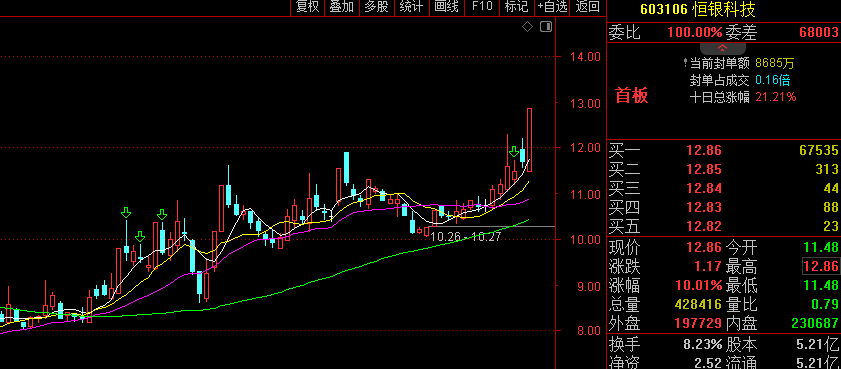Click the 标记 mark button
This screenshot has height=369, width=841.
pyautogui.click(x=516, y=7)
